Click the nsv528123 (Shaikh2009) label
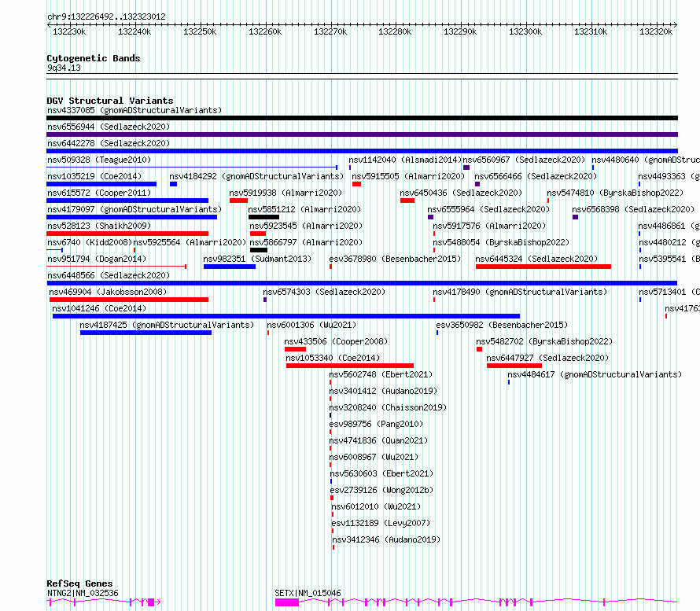 click(x=99, y=226)
